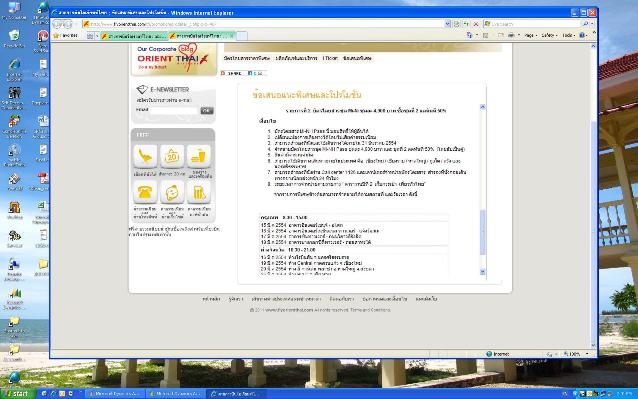Click the menu item right of iTicket
Viewport: 638px width, 399px height.
357,58
